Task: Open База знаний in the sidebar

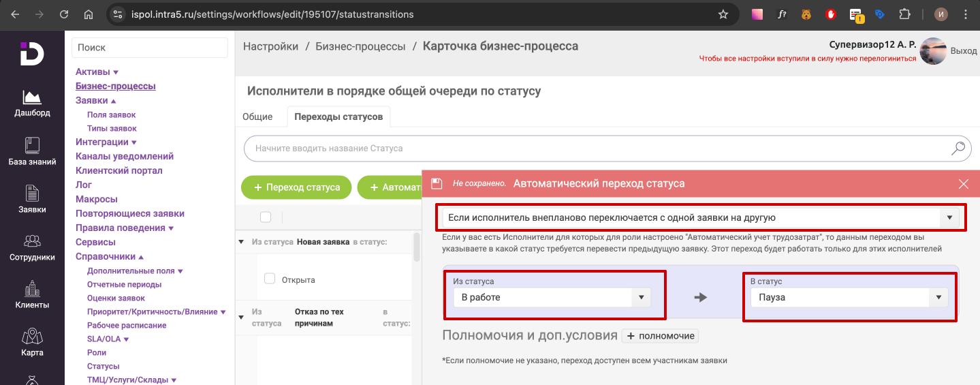Action: (x=32, y=151)
